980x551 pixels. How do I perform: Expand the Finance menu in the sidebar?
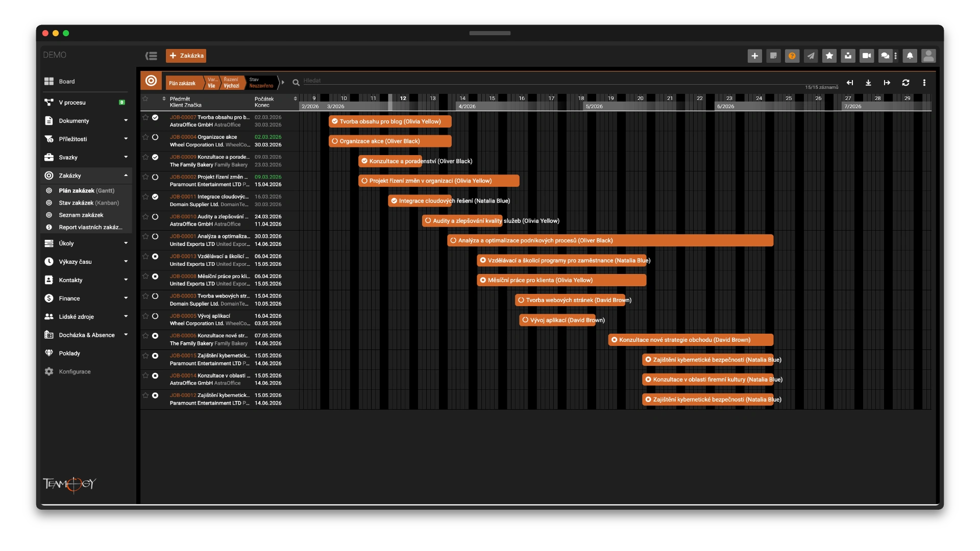(125, 298)
